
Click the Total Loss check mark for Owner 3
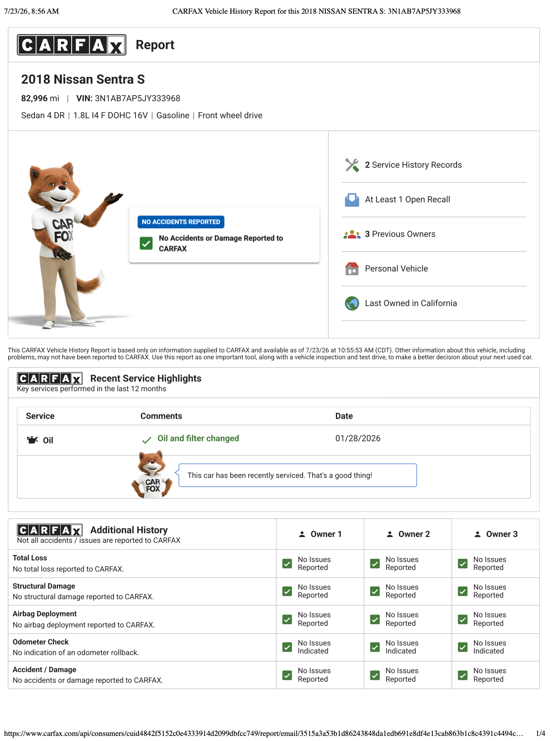pyautogui.click(x=462, y=564)
